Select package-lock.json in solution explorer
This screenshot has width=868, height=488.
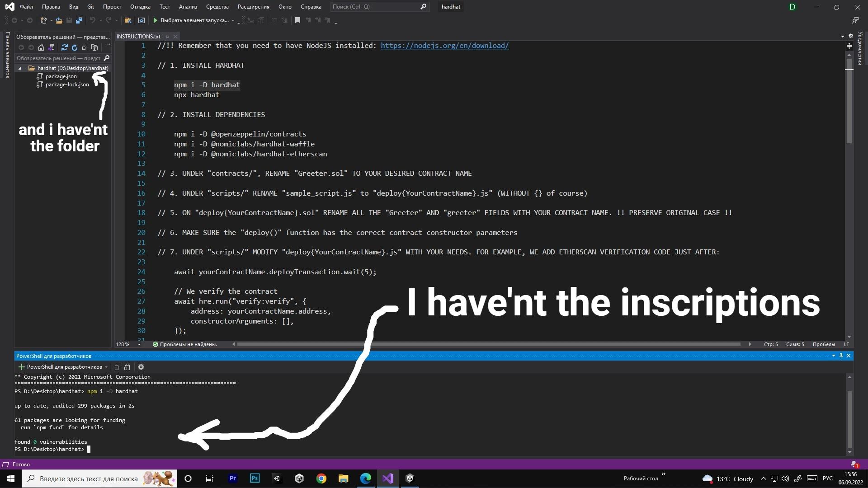(x=67, y=84)
